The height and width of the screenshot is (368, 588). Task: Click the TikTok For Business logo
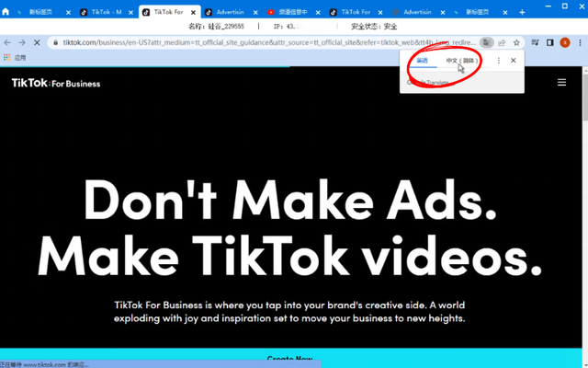click(55, 83)
